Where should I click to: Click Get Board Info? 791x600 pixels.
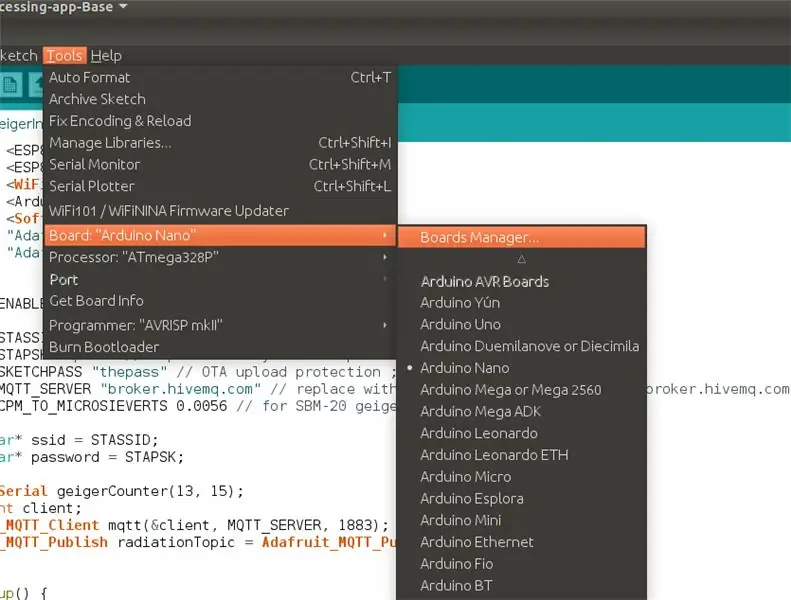point(220,301)
